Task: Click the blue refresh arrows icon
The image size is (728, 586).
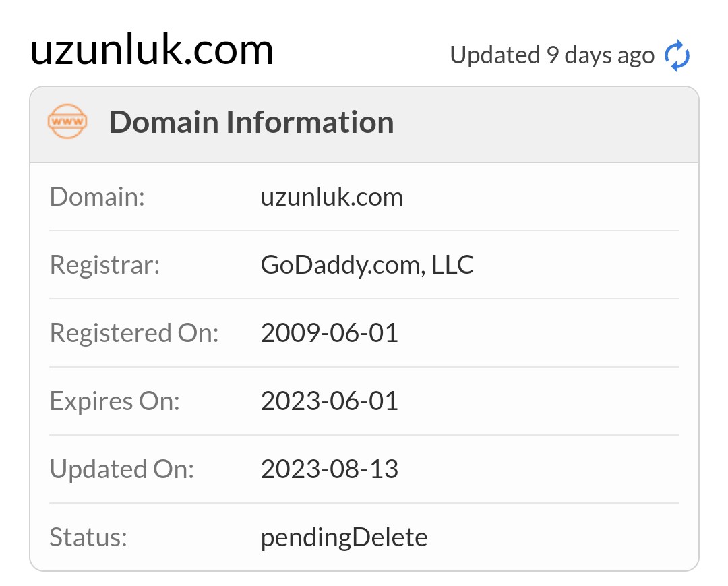Action: pyautogui.click(x=677, y=55)
